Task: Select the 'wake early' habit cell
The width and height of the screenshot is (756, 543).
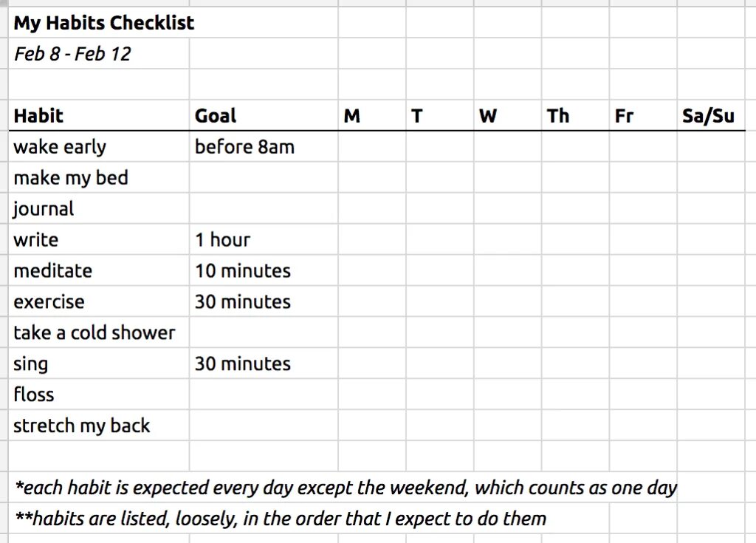Action: (x=99, y=146)
